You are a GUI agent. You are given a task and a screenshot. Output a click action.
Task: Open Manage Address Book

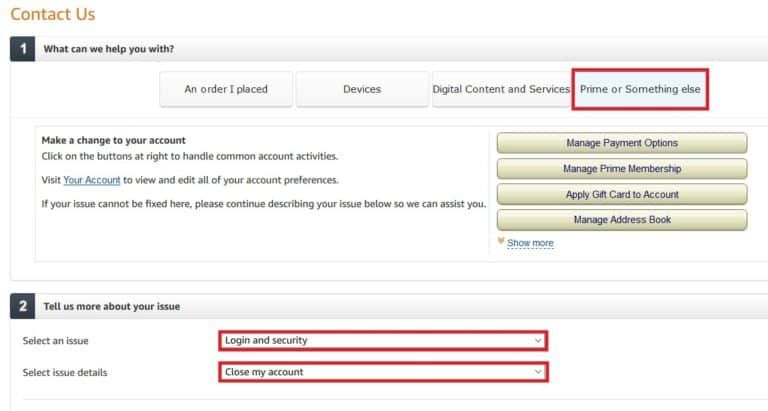622,220
